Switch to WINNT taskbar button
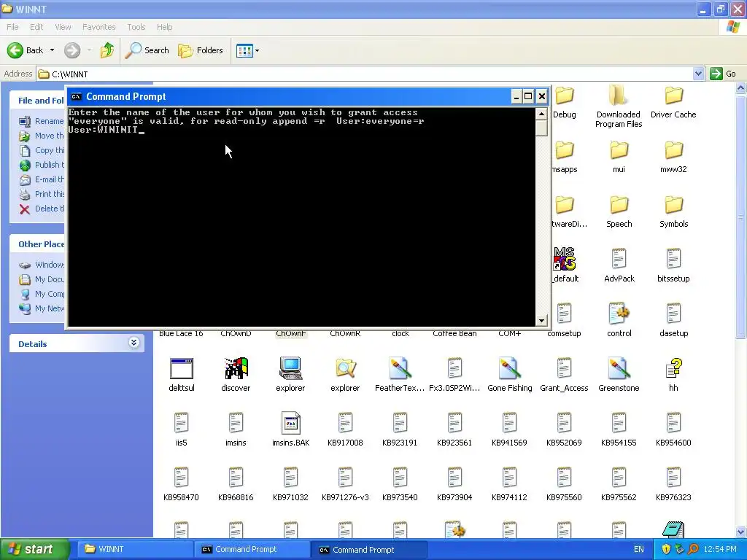The height and width of the screenshot is (560, 747). point(135,549)
